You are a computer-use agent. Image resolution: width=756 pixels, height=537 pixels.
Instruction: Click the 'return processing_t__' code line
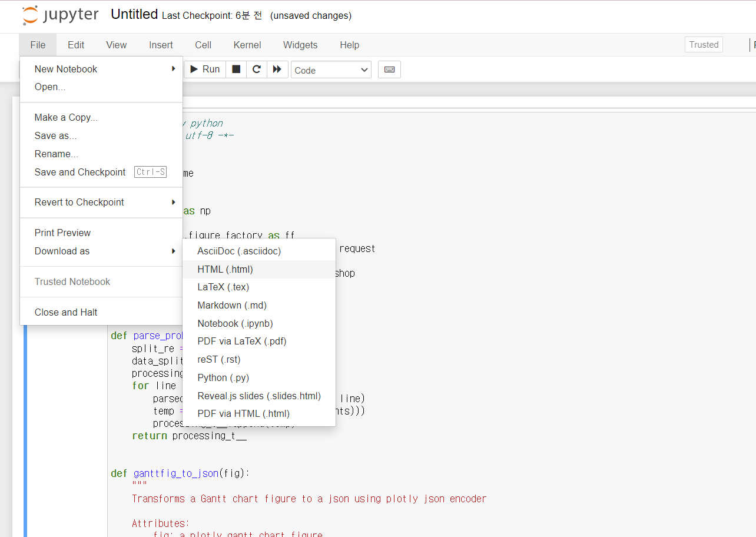pyautogui.click(x=189, y=436)
